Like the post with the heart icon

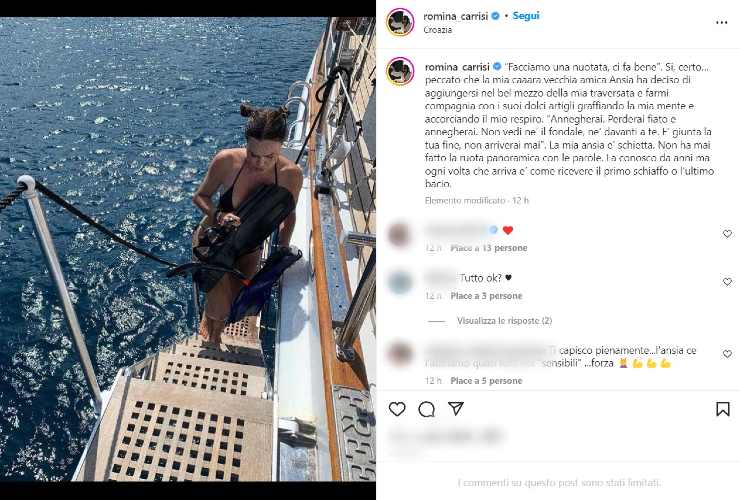pyautogui.click(x=397, y=409)
